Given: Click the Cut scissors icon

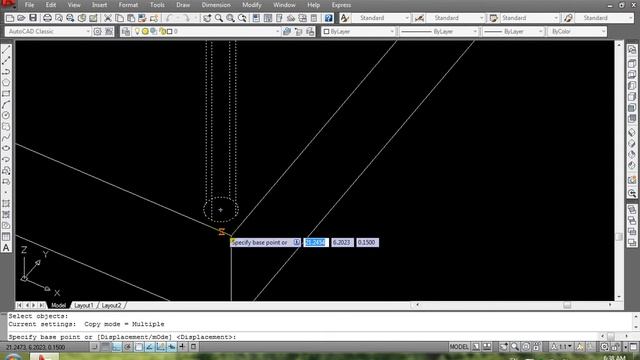Looking at the screenshot, I should coord(108,18).
